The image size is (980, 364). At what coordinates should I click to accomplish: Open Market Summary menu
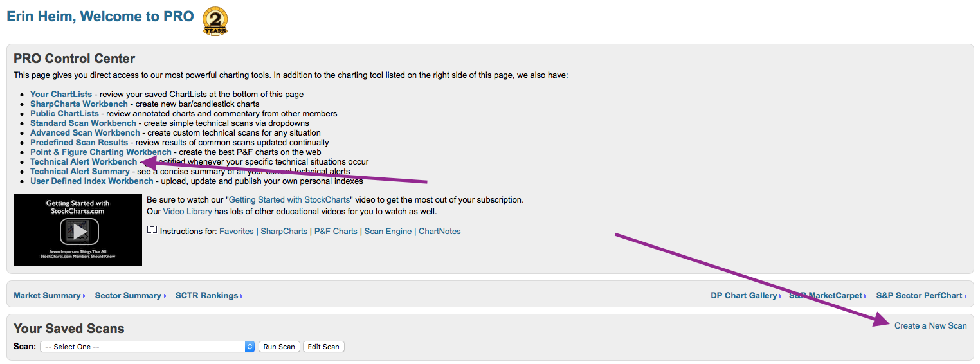click(50, 295)
